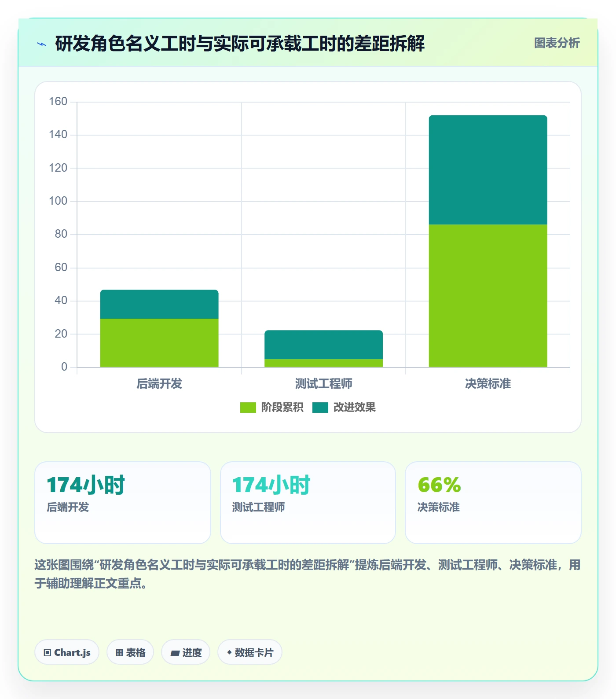Select the 进度 tag chip
This screenshot has width=616, height=699.
click(186, 652)
